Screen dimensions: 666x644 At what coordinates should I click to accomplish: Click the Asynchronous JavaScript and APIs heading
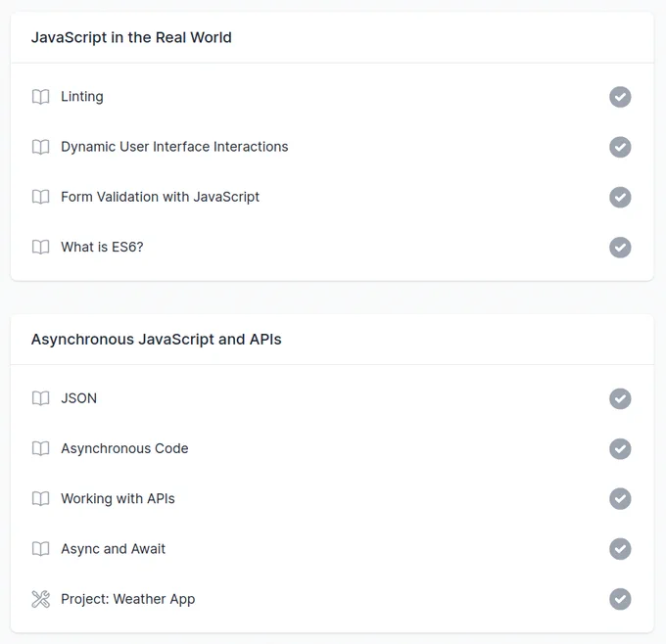click(x=157, y=340)
